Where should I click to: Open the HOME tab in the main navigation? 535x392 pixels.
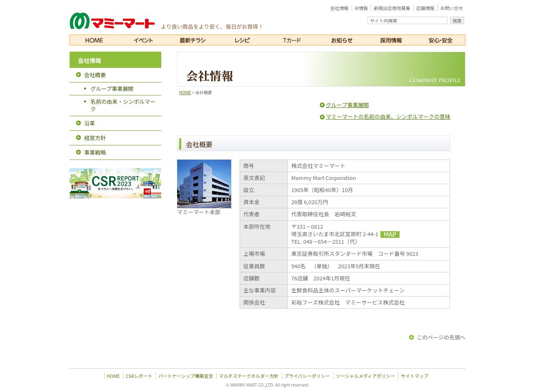point(94,40)
